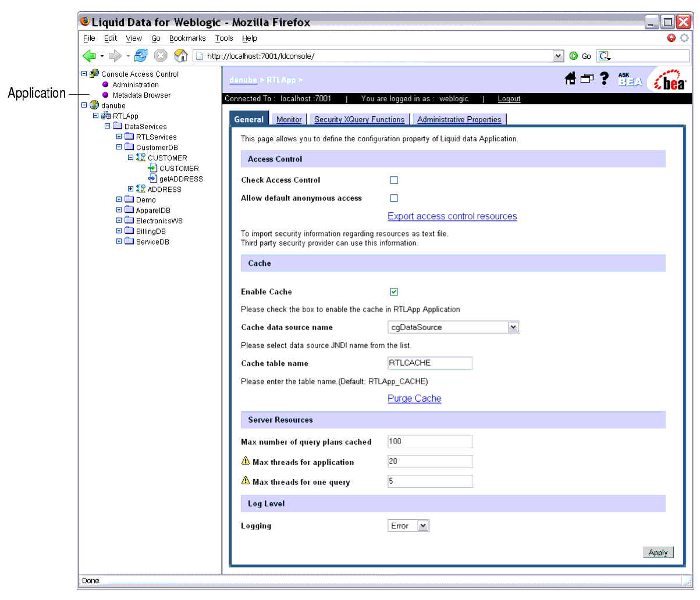The image size is (700, 600).
Task: Click the red Adblock icon in menu bar
Action: (671, 38)
